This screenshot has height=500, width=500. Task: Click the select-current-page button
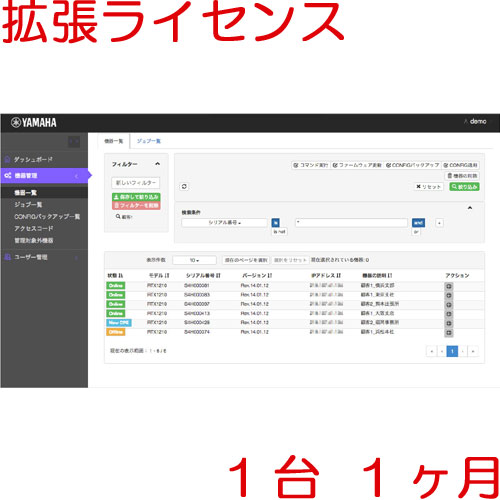(246, 260)
